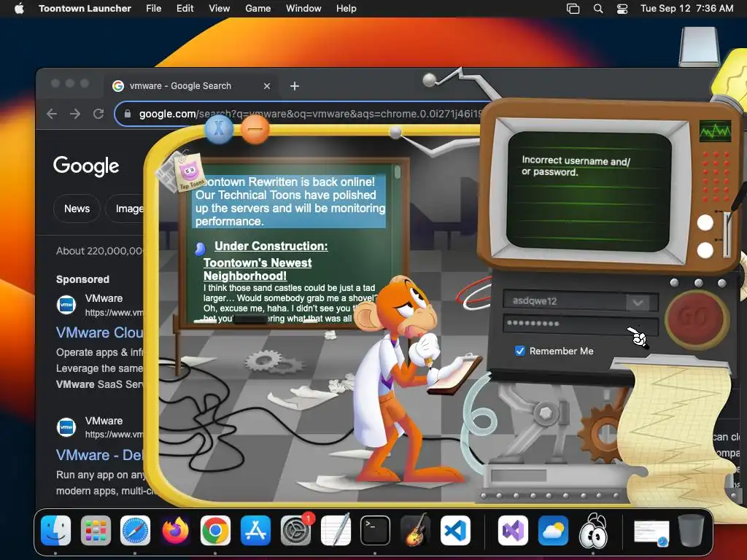Open the View menu
The image size is (747, 560).
pos(219,8)
